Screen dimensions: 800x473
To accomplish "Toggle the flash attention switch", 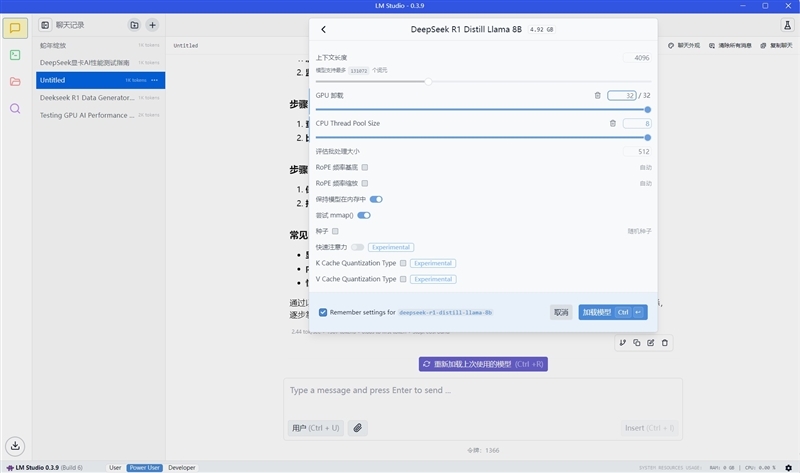I will click(358, 247).
